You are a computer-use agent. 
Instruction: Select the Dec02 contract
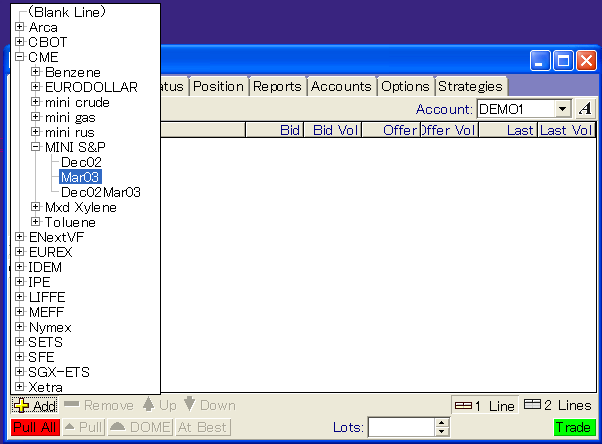pyautogui.click(x=81, y=162)
